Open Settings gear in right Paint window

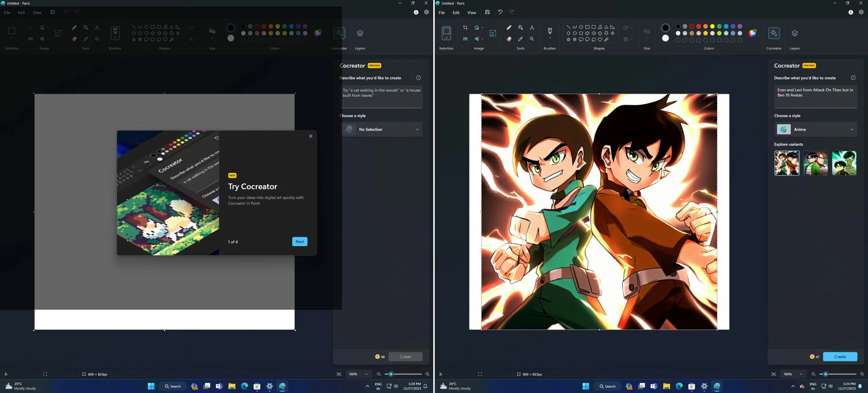(861, 12)
